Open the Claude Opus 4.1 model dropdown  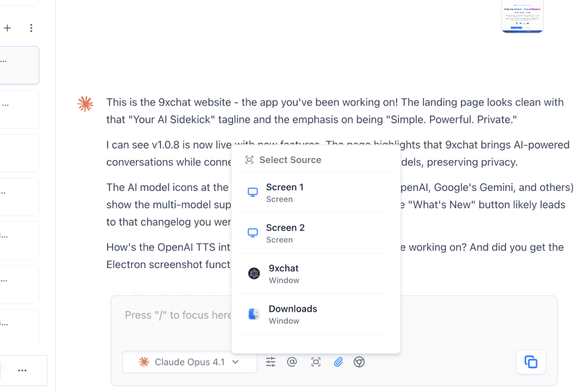tap(190, 362)
